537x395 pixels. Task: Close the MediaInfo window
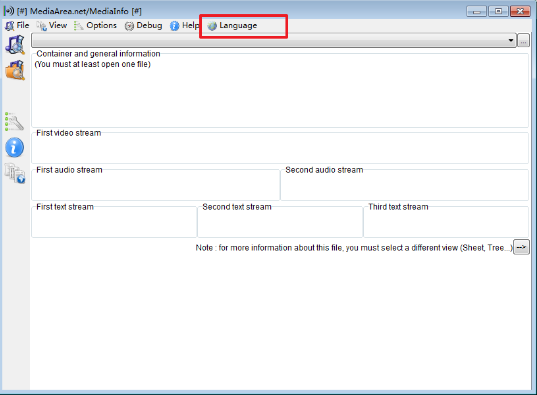coord(520,12)
